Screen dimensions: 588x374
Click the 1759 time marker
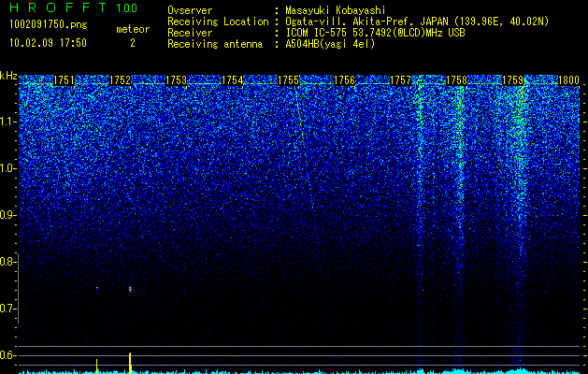[x=512, y=80]
